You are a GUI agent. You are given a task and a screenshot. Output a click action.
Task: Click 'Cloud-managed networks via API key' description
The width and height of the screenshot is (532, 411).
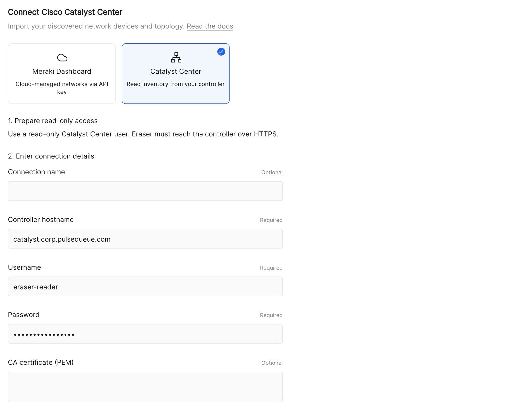pos(62,88)
